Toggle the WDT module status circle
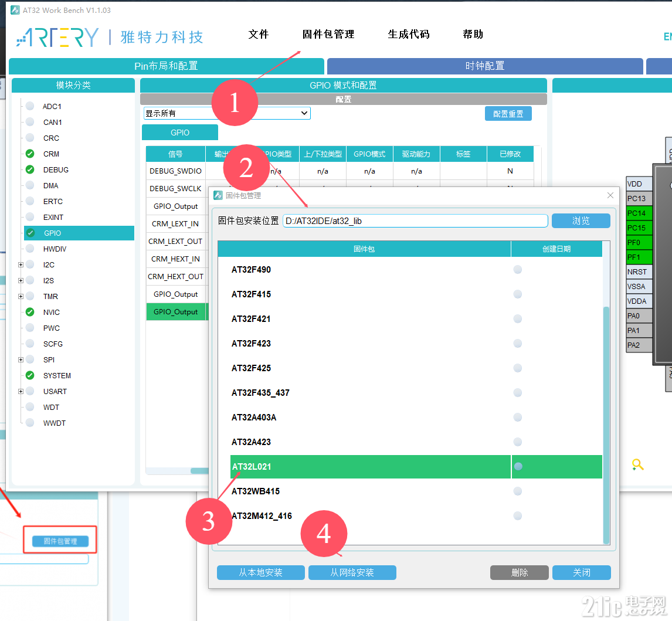The height and width of the screenshot is (621, 672). (30, 407)
